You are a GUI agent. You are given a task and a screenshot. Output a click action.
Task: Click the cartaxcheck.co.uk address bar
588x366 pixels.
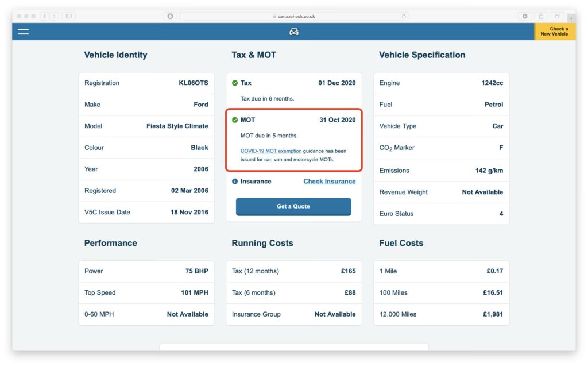click(x=294, y=16)
